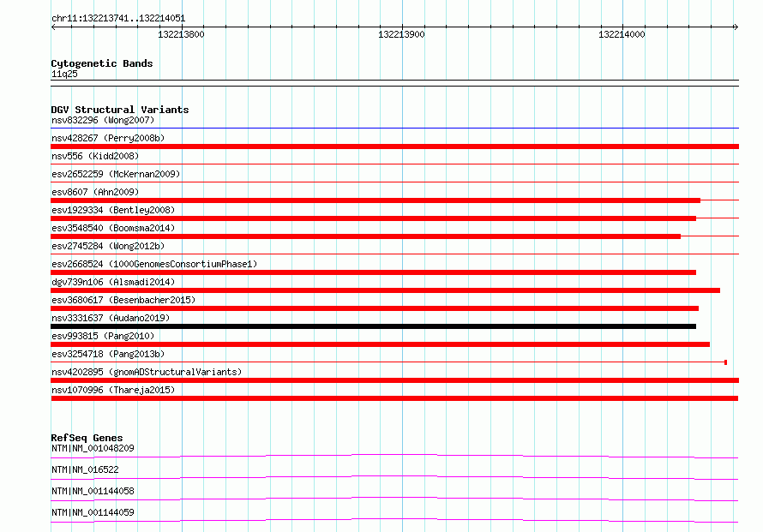Select the 11q25 band label
The height and width of the screenshot is (532, 763).
tap(64, 74)
